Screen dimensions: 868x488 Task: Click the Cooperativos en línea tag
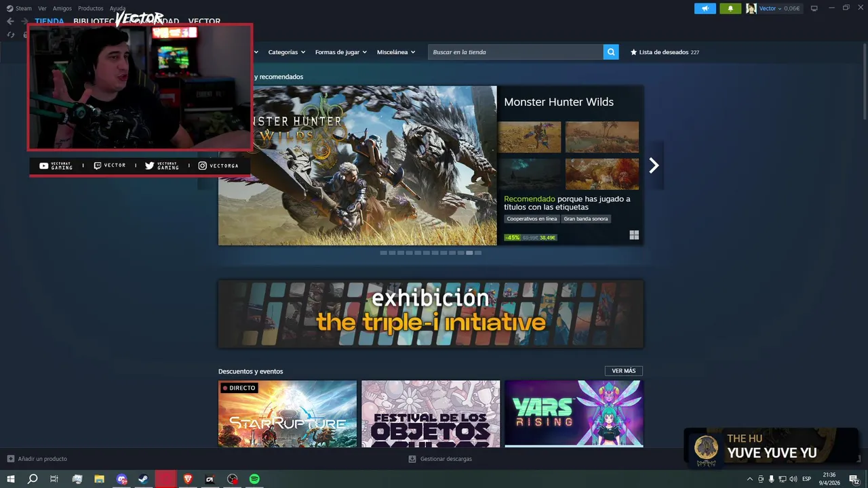[x=532, y=219]
